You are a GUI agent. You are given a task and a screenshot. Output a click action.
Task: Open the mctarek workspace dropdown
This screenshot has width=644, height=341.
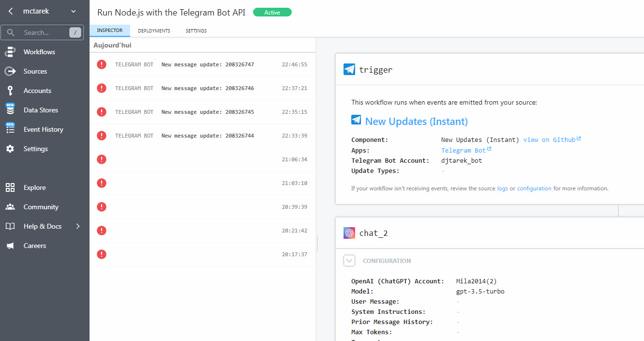[50, 11]
